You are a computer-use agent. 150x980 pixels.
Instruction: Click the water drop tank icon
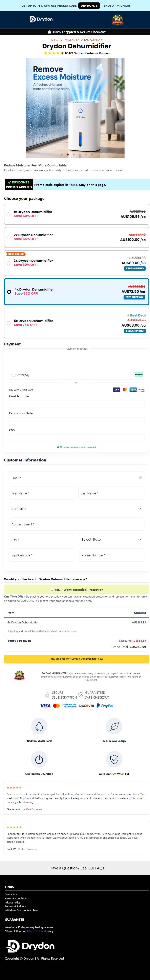(39, 726)
